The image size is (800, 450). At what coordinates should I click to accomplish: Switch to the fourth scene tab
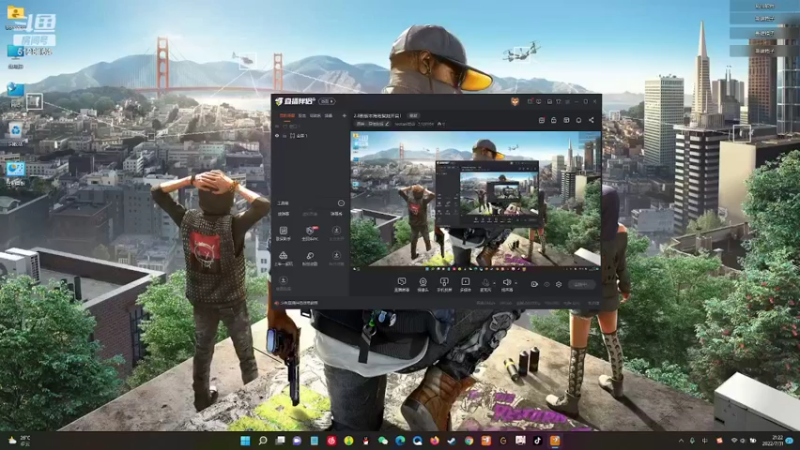click(x=329, y=116)
